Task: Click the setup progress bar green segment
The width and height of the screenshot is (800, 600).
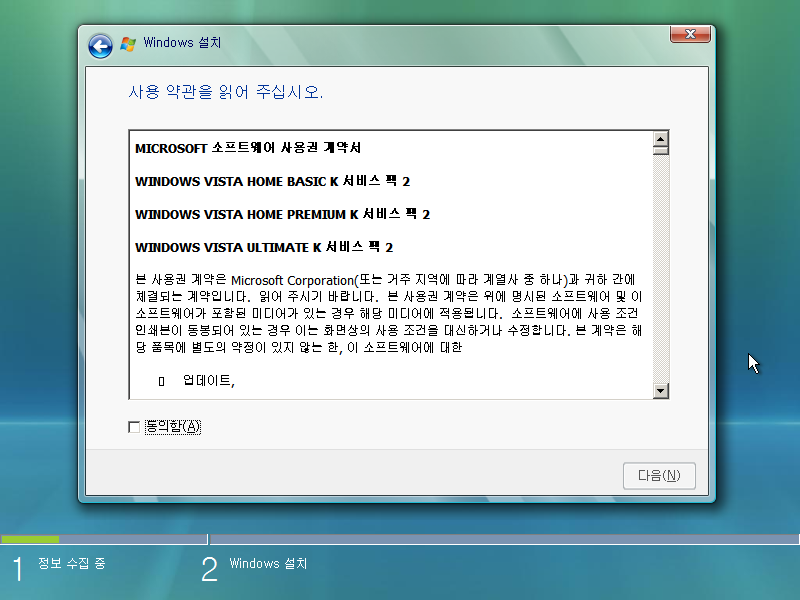Action: 30,539
